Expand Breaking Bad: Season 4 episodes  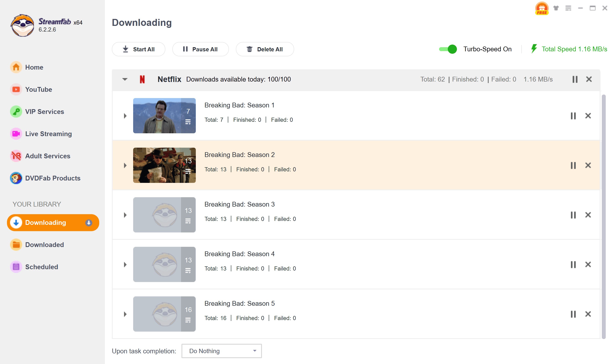tap(125, 264)
